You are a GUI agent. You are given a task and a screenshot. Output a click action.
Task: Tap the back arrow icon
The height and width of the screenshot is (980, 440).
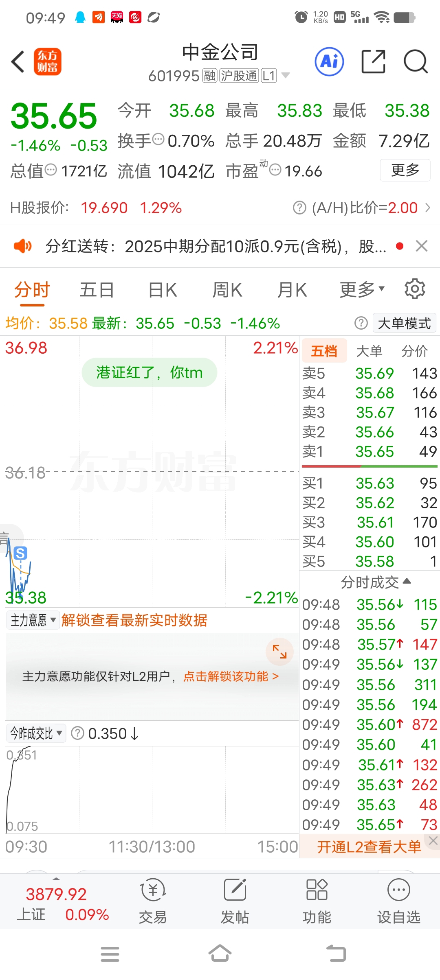point(18,62)
